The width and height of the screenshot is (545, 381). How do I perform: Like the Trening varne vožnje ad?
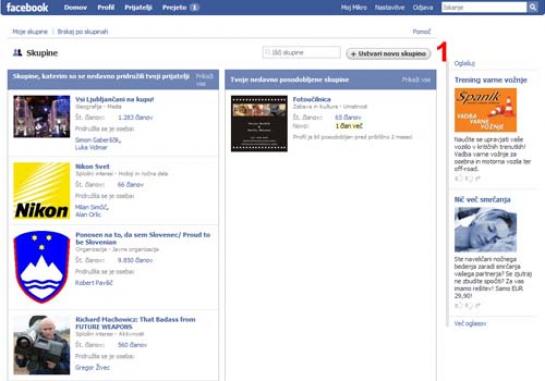point(459,178)
